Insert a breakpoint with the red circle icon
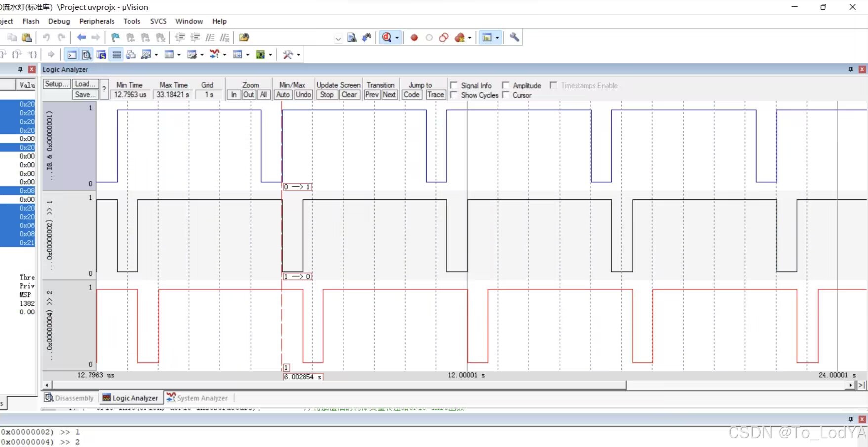The width and height of the screenshot is (868, 447). point(414,37)
